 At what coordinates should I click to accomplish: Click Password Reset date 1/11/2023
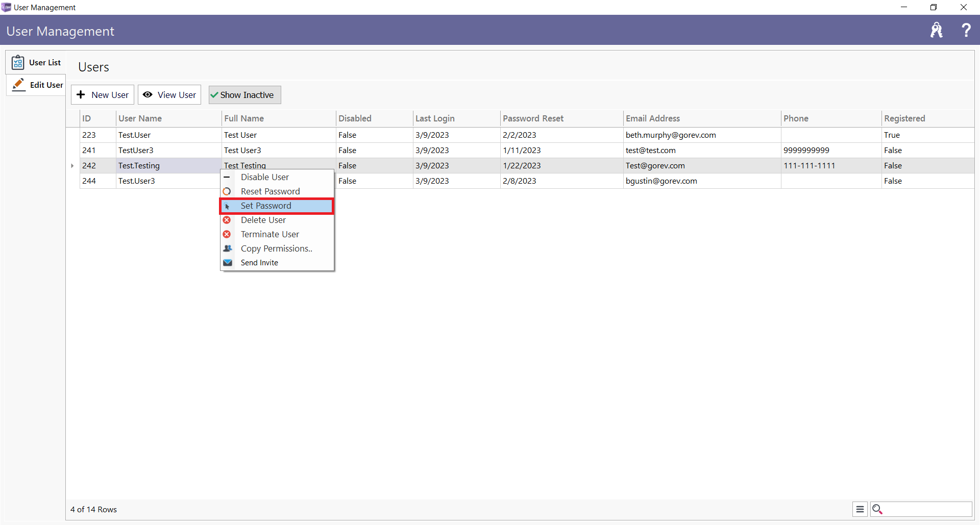pyautogui.click(x=522, y=151)
